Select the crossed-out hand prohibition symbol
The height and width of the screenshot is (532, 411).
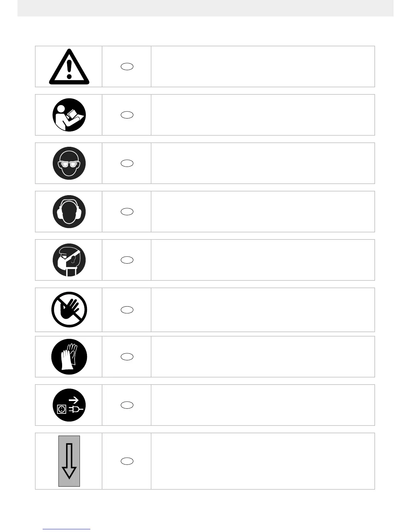[69, 309]
